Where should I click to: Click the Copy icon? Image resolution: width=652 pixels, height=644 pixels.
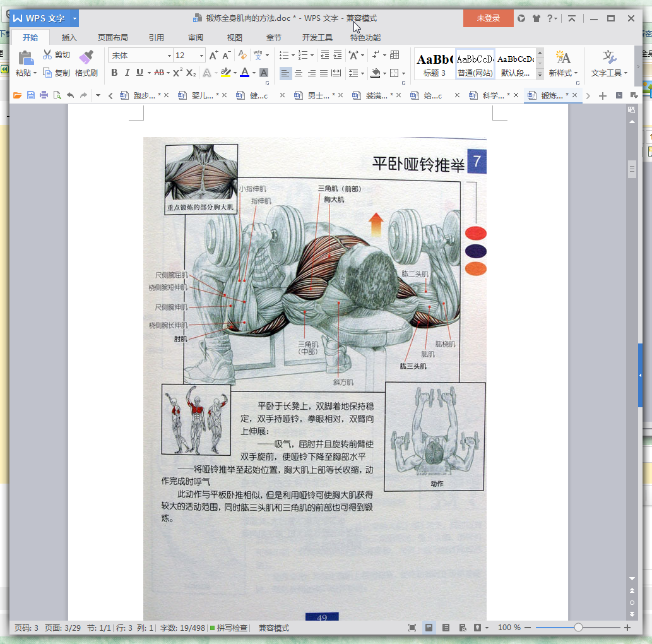[x=47, y=73]
